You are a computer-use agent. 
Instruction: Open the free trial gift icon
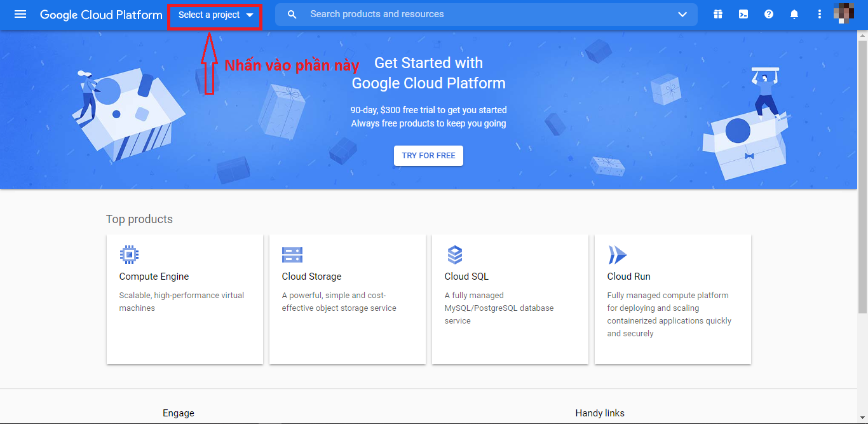pos(718,14)
